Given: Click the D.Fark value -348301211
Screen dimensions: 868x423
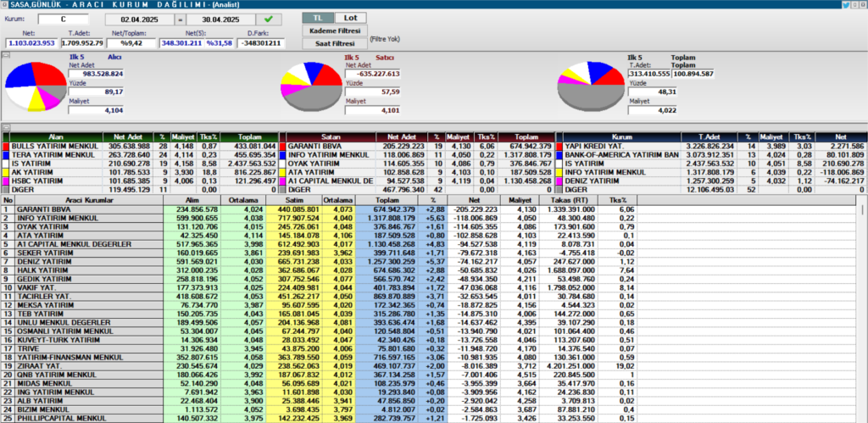Looking at the screenshot, I should (260, 43).
